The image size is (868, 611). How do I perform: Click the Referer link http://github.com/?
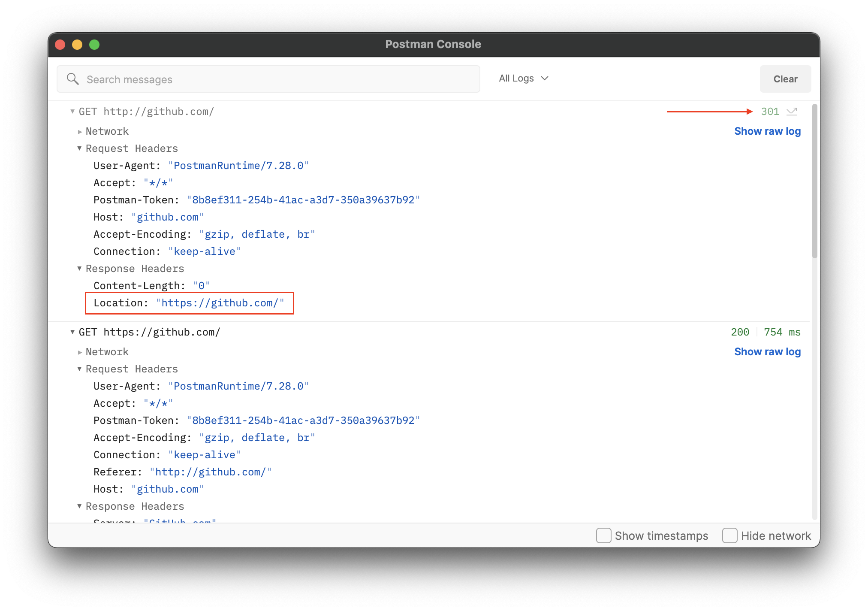pos(211,472)
